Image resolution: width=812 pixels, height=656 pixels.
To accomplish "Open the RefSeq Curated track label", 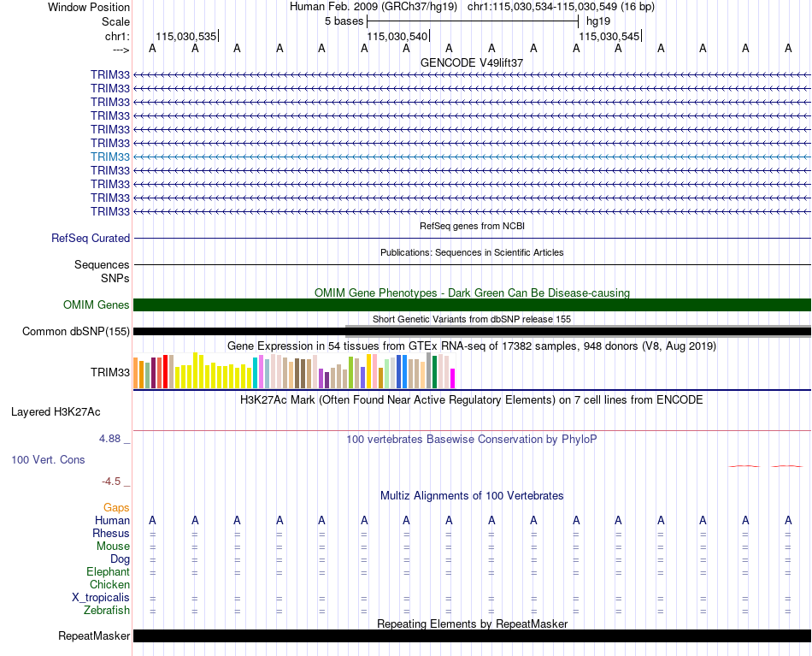I will click(x=91, y=239).
